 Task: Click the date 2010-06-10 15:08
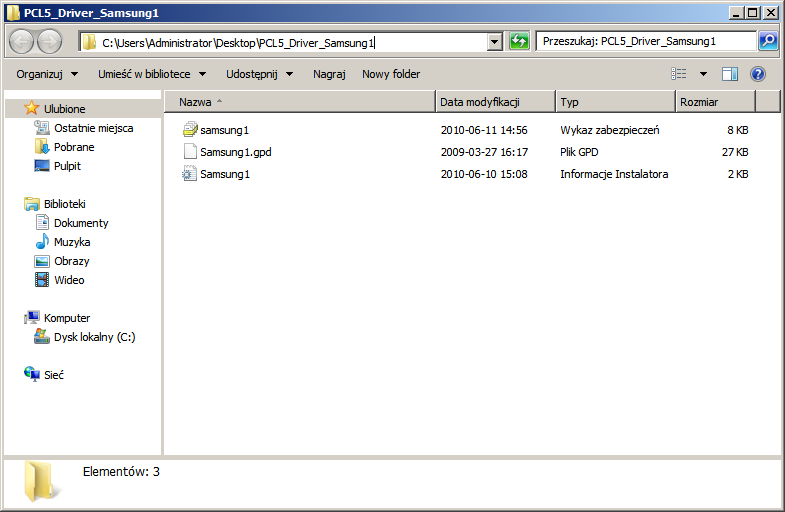click(484, 174)
